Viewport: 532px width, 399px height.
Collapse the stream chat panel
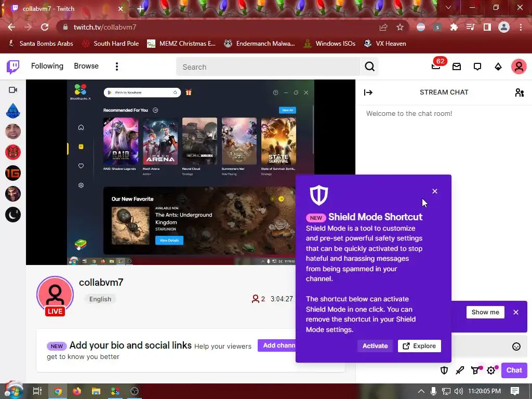[368, 92]
